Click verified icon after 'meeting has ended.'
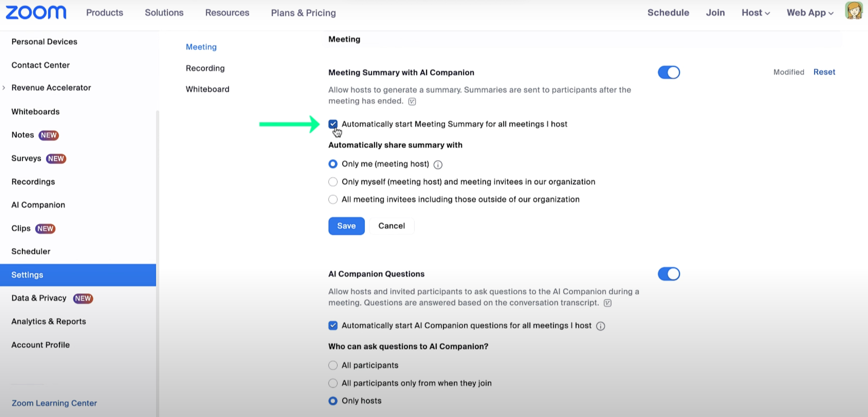The width and height of the screenshot is (868, 417). tap(412, 101)
